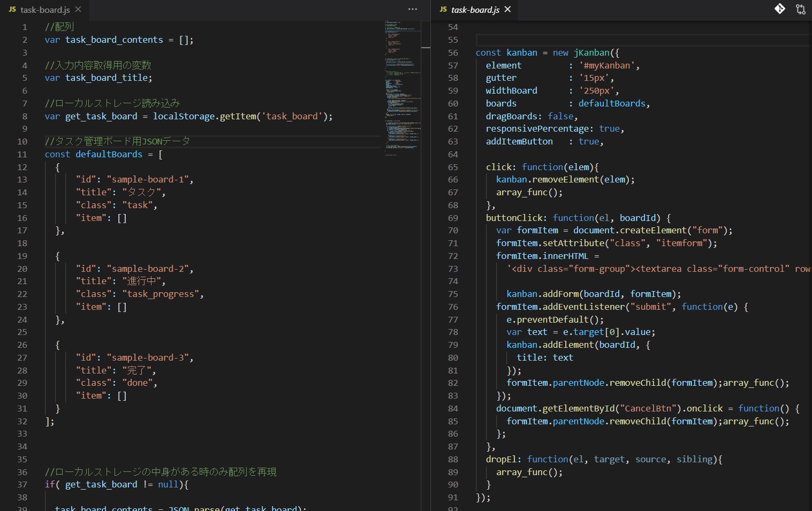Click the scrollbar handle beside the minimap
812x511 pixels.
click(x=426, y=48)
